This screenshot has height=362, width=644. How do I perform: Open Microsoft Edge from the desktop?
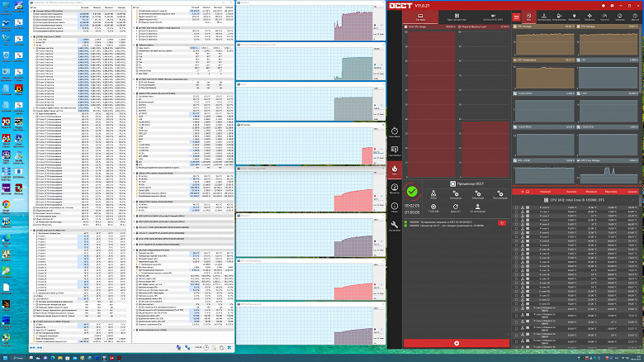click(6, 241)
